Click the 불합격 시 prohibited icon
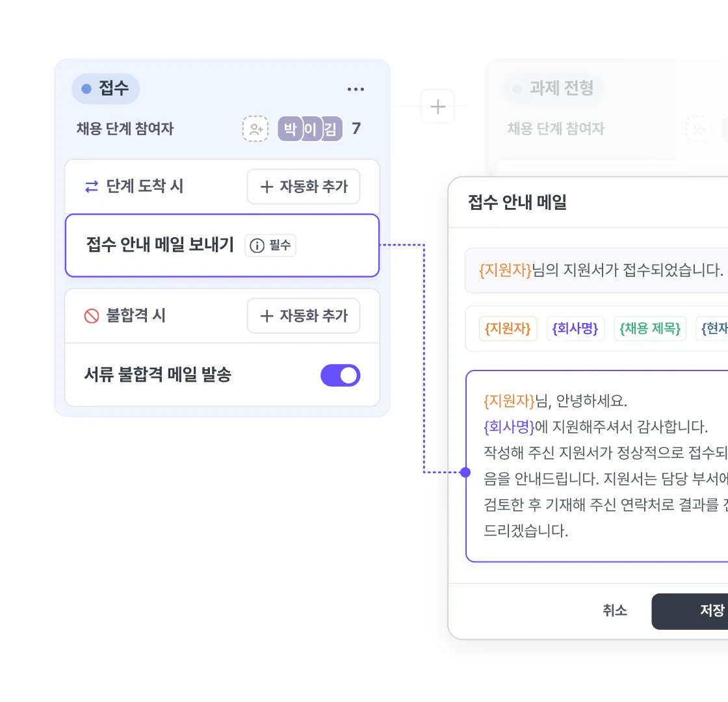The image size is (728, 702). [x=92, y=316]
